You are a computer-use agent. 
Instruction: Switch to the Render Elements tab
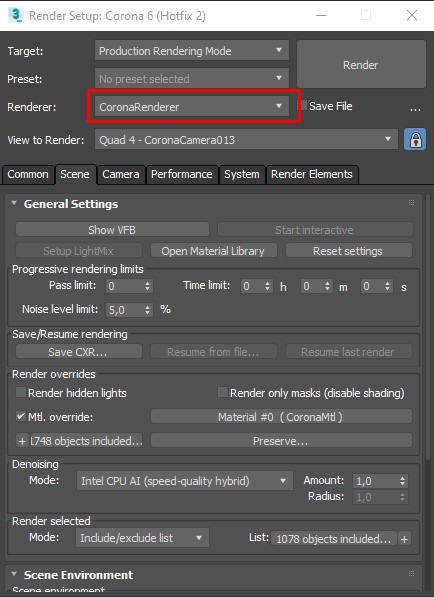(x=312, y=174)
